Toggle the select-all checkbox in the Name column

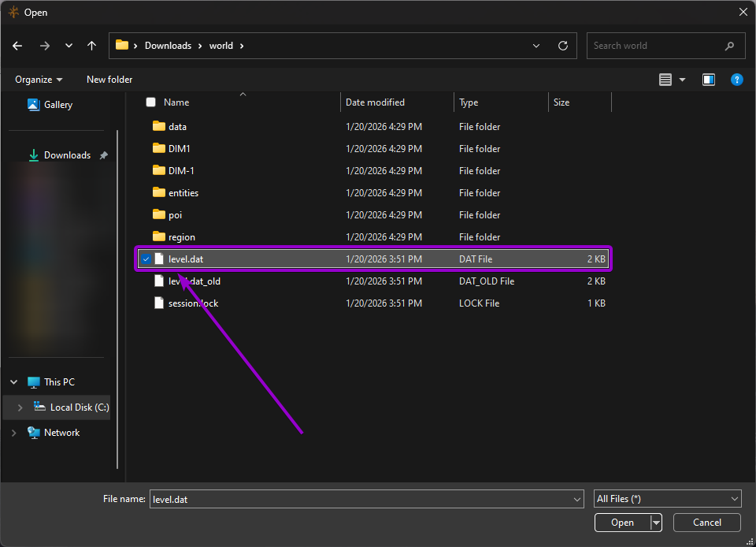[x=150, y=102]
